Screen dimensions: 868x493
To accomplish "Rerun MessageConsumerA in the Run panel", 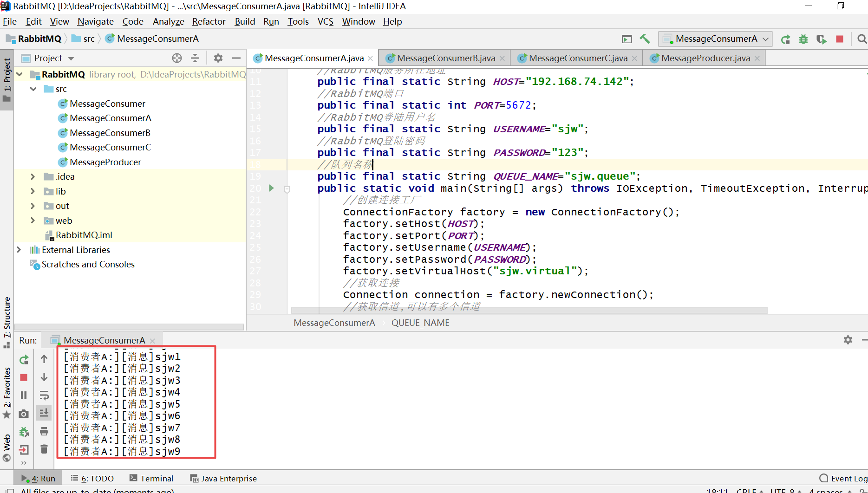I will pos(24,360).
